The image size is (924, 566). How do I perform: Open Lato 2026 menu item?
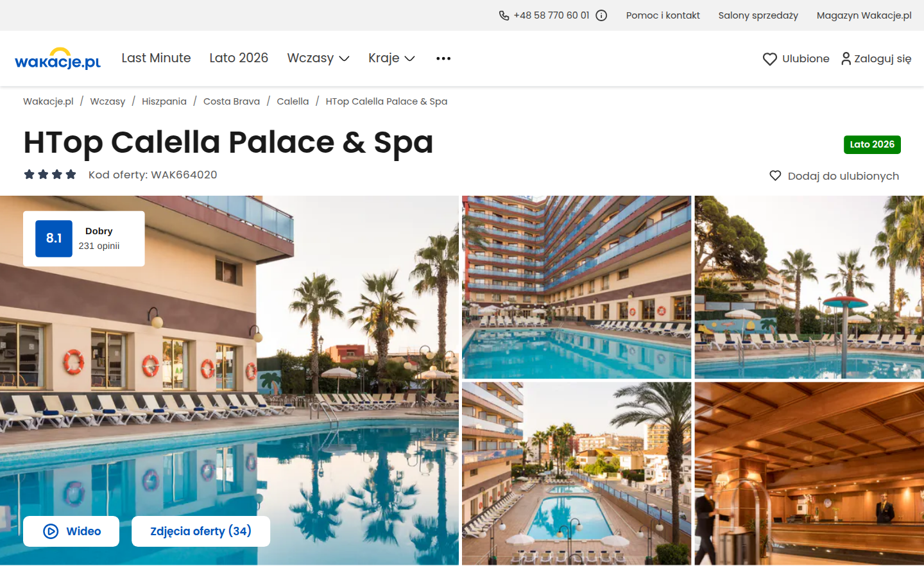[x=239, y=58]
